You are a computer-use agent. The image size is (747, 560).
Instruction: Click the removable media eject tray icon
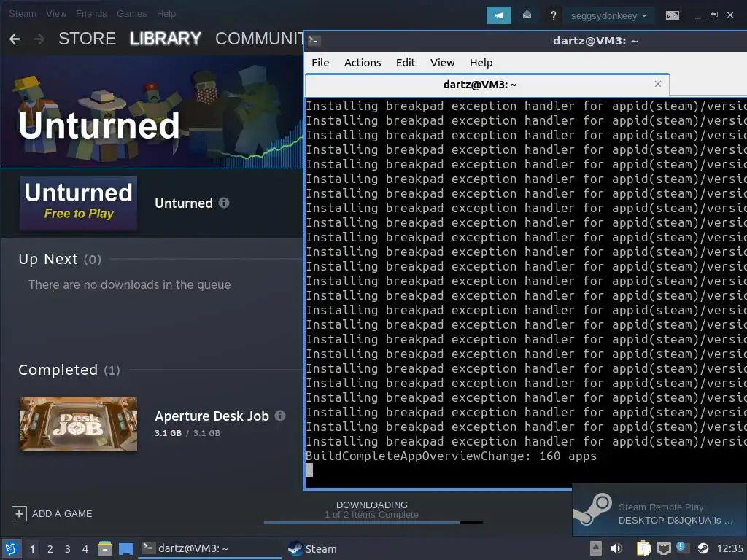pos(596,548)
